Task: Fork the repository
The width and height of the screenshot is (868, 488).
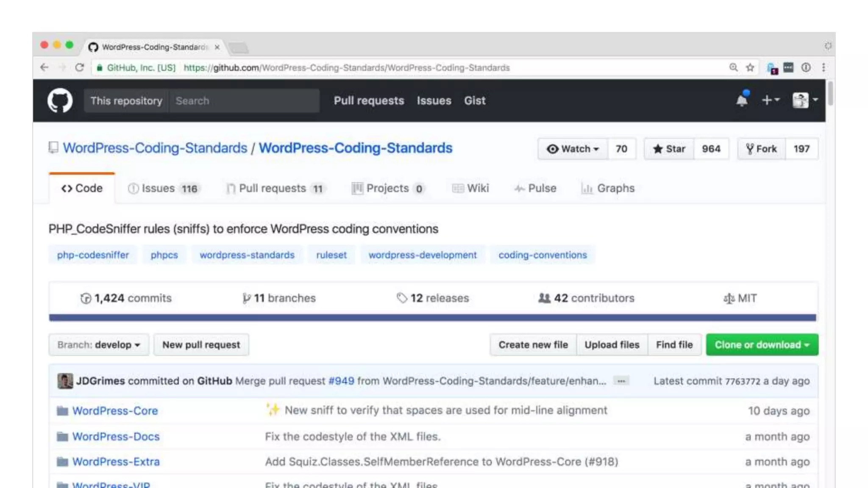Action: [x=762, y=149]
